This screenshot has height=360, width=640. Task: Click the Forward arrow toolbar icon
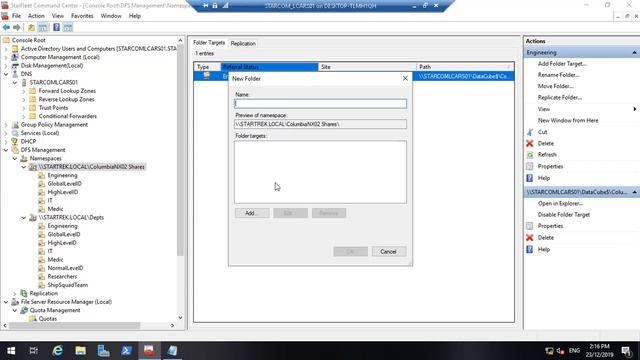point(17,27)
